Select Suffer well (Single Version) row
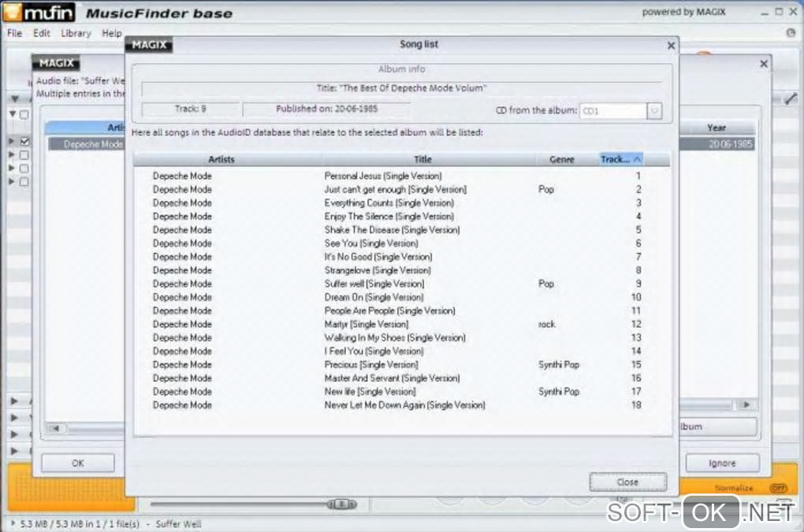804x532 pixels. pyautogui.click(x=401, y=284)
